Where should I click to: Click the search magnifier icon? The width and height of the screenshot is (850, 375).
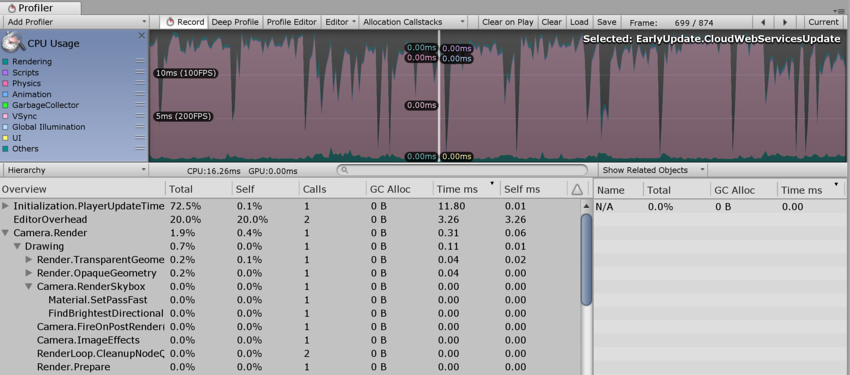344,170
